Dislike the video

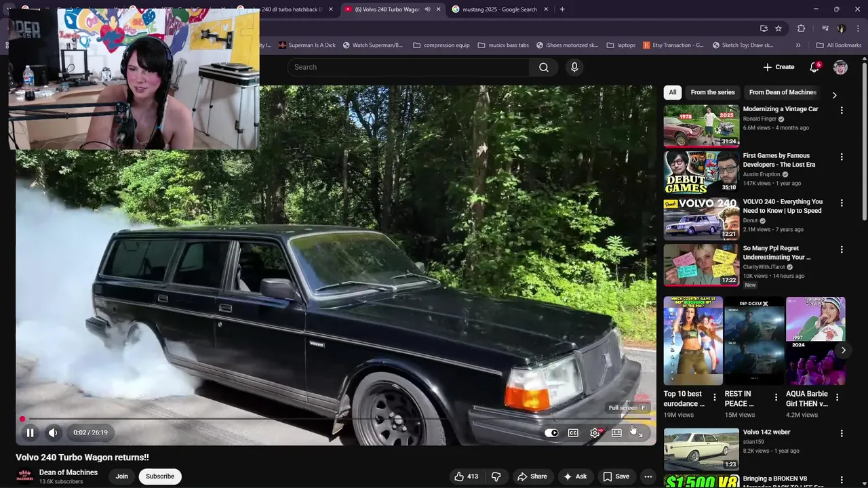(496, 476)
